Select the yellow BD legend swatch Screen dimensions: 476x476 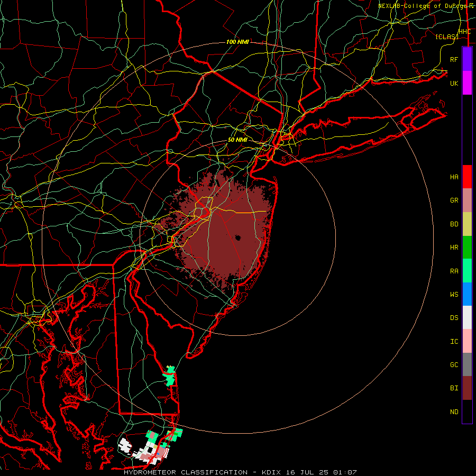point(467,224)
